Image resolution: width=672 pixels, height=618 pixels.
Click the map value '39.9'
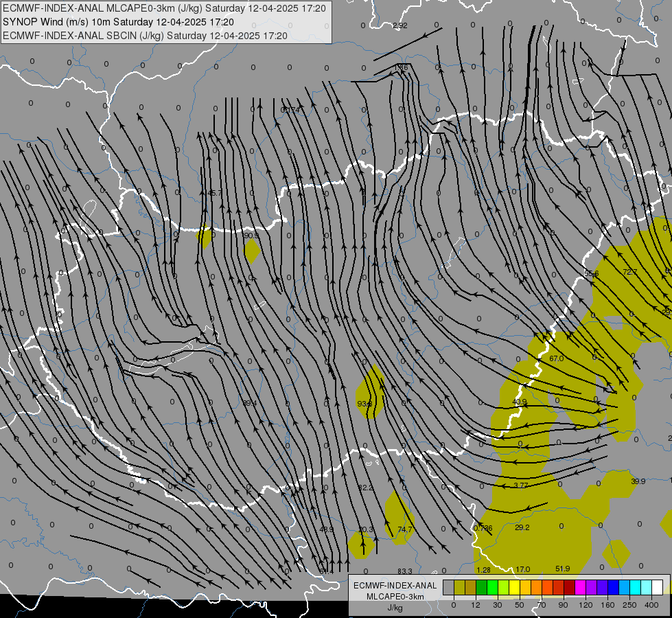click(x=638, y=481)
